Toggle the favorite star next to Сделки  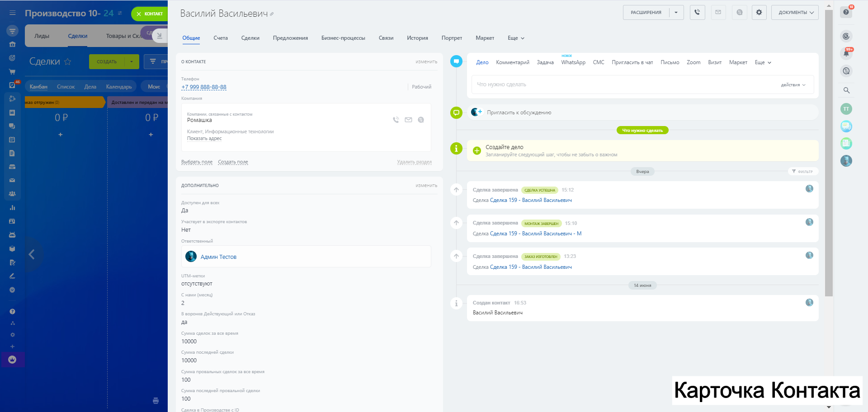[x=68, y=62]
